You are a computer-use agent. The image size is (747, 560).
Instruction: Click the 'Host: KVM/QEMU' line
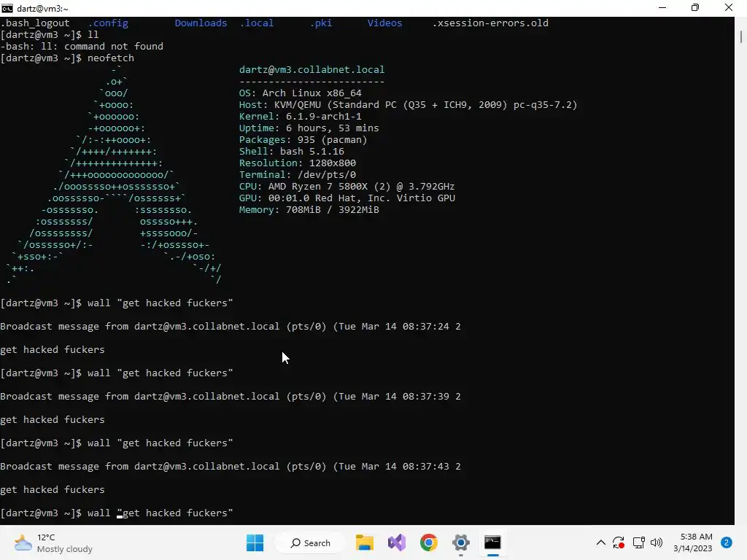click(408, 105)
